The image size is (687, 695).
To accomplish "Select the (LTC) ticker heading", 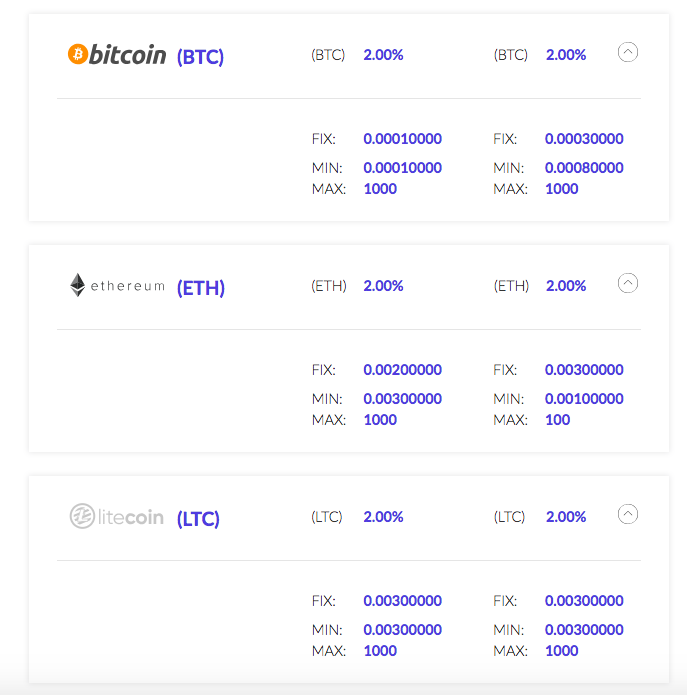I will [198, 519].
